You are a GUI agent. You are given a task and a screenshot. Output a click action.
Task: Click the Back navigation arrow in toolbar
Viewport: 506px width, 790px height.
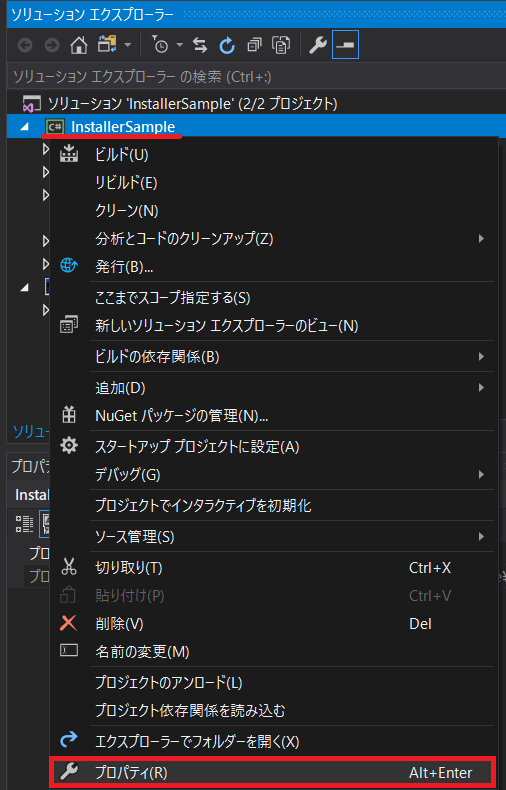point(25,46)
